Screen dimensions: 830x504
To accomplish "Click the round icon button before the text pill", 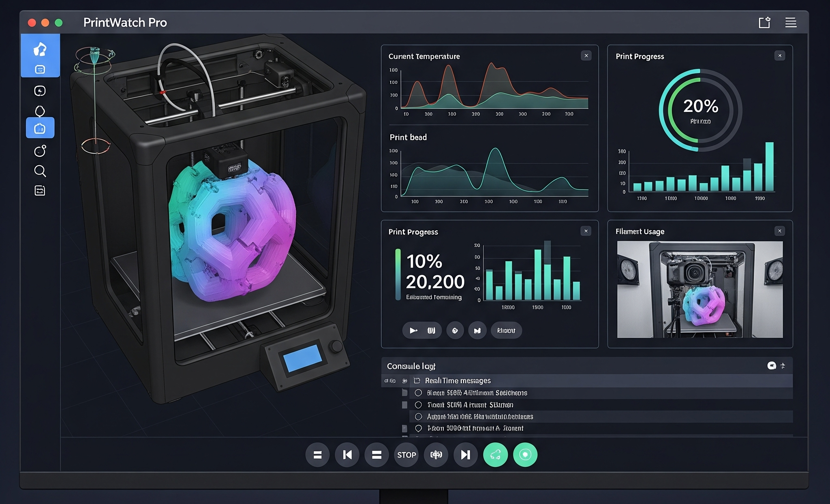I will (477, 331).
